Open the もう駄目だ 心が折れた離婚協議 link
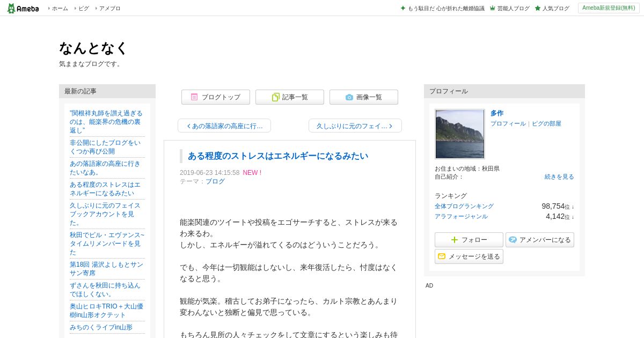This screenshot has width=644, height=338. coord(446,9)
